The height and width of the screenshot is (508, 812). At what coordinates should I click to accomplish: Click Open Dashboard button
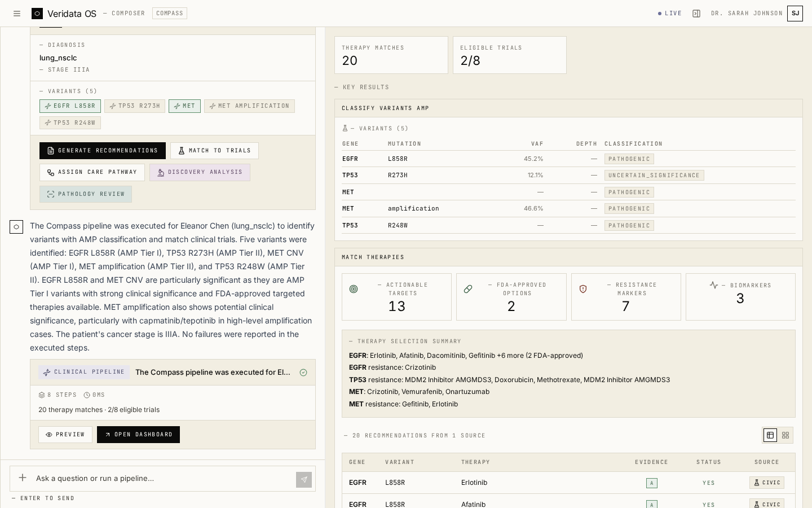click(x=138, y=435)
